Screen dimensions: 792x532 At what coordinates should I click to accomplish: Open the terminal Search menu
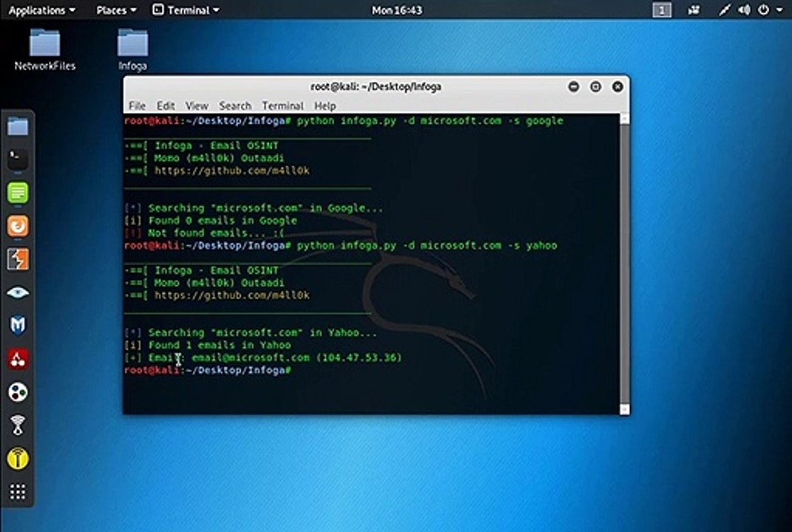[235, 106]
